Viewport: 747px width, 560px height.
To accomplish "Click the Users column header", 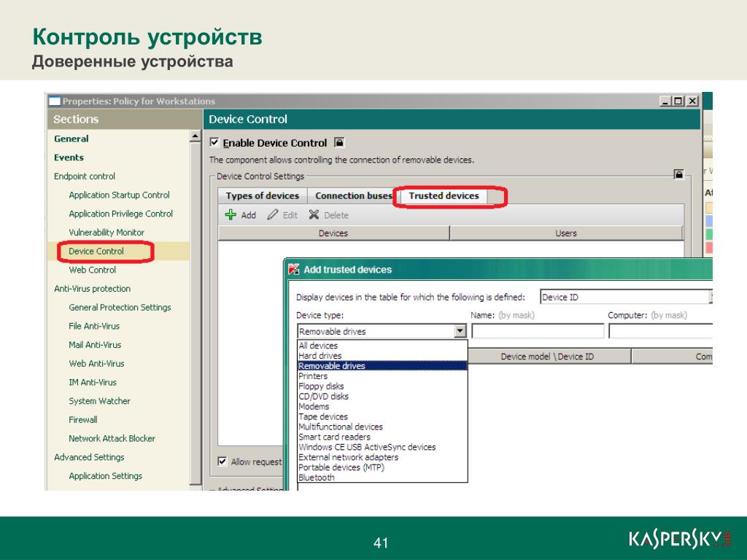I will (566, 233).
